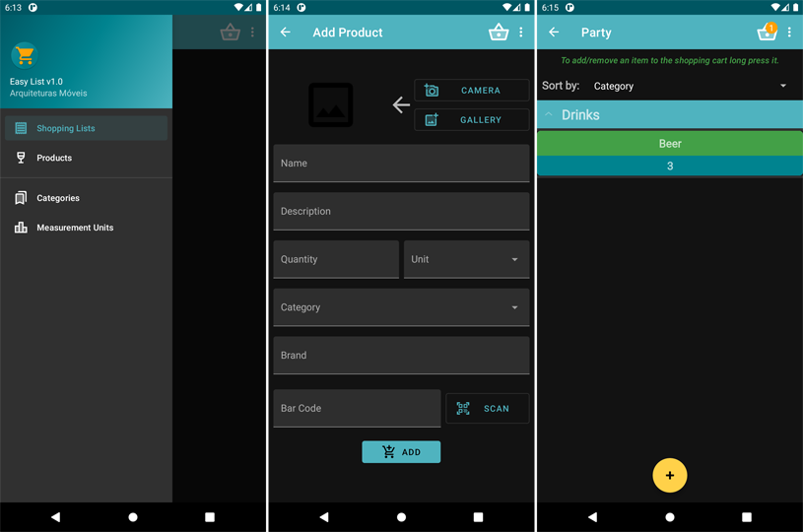
Task: Go to Measurement Units in drawer
Action: click(x=75, y=228)
